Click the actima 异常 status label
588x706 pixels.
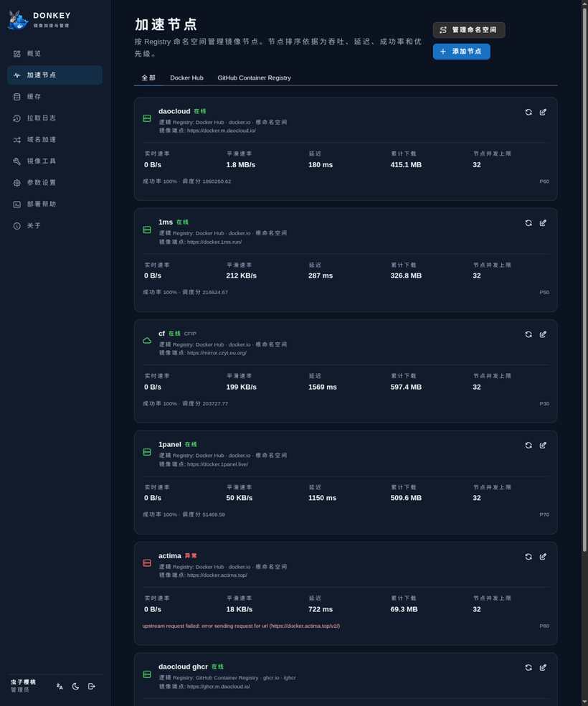click(x=191, y=555)
